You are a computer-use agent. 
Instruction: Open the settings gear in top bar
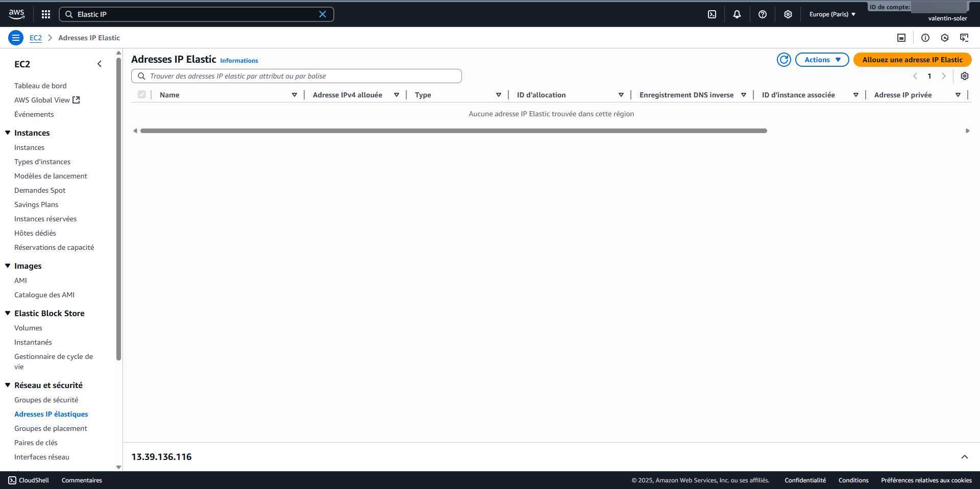788,14
